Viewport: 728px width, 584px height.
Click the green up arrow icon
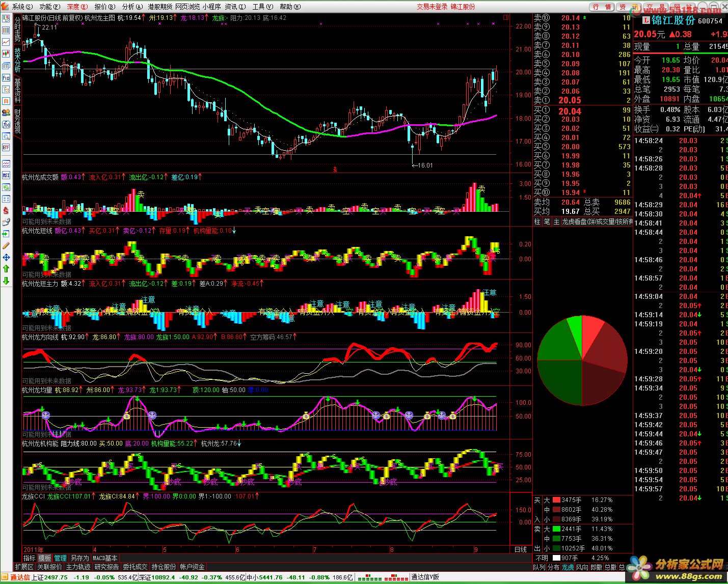click(6, 269)
